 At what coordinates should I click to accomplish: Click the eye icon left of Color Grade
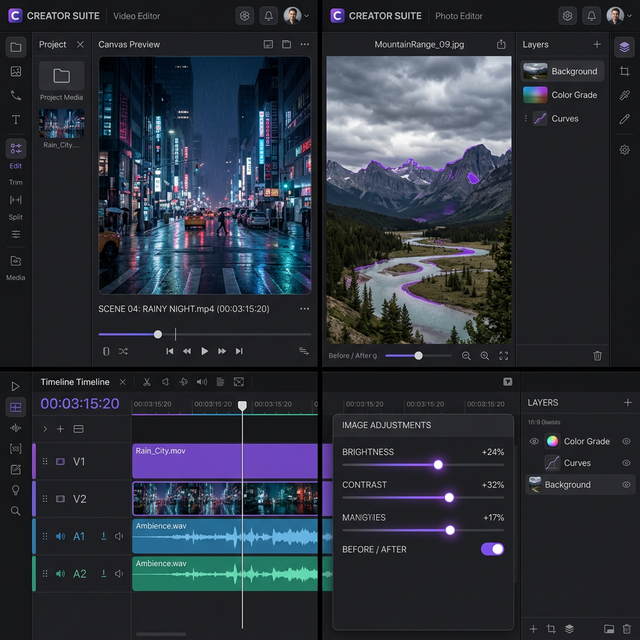534,441
